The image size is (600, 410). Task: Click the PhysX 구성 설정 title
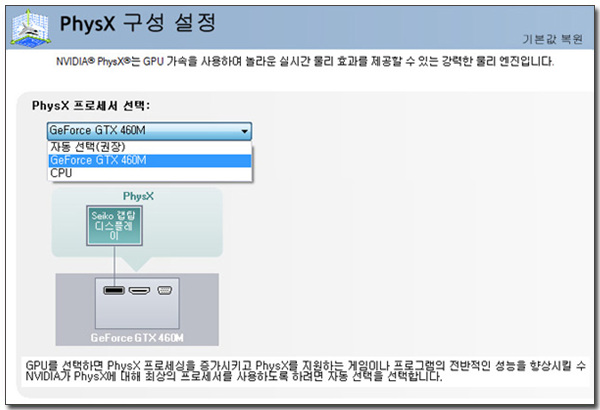138,23
